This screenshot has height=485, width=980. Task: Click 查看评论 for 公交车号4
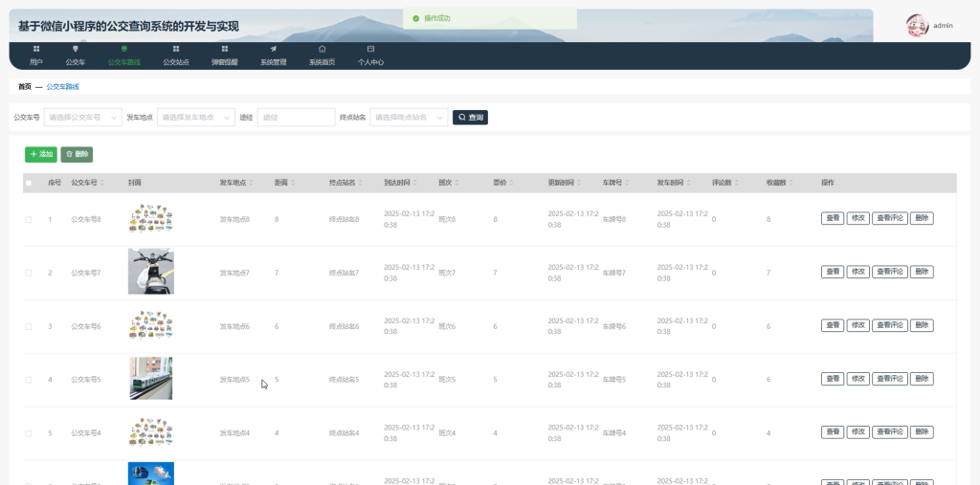(x=889, y=431)
